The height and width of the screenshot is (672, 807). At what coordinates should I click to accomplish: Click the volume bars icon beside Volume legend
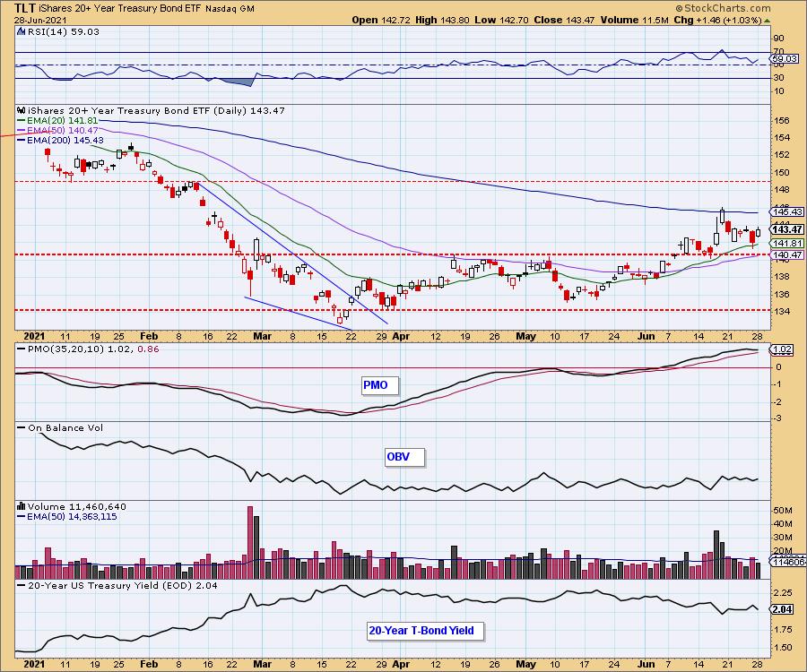(x=22, y=506)
